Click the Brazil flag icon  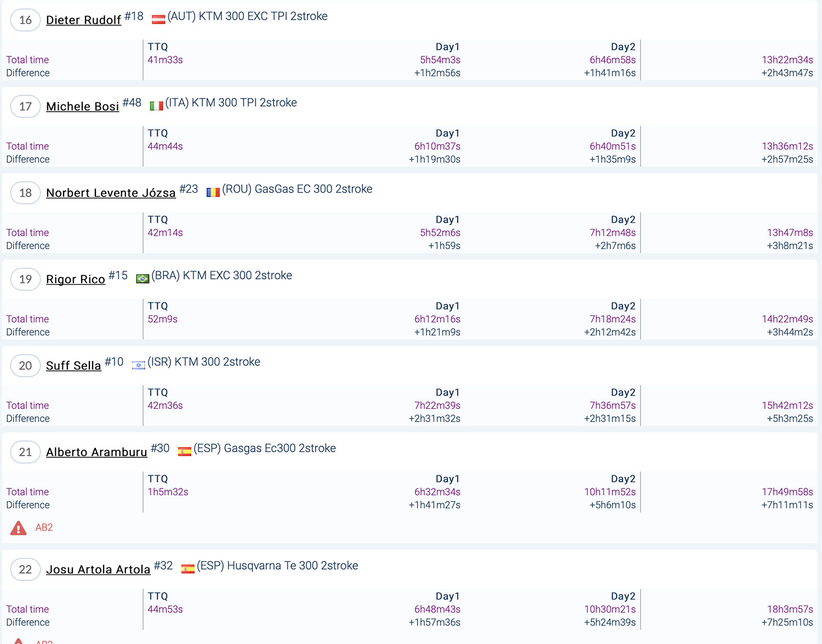(x=142, y=279)
